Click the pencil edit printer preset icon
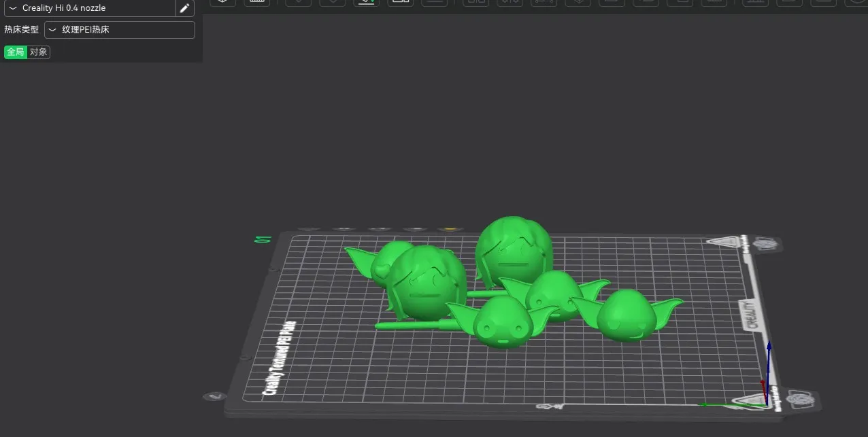This screenshot has height=437, width=868. [x=184, y=8]
